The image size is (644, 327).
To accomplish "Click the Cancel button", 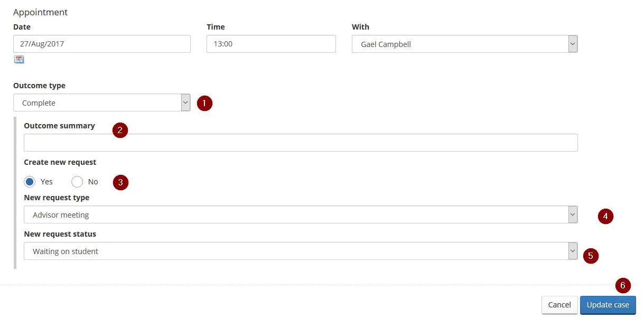I will click(559, 305).
